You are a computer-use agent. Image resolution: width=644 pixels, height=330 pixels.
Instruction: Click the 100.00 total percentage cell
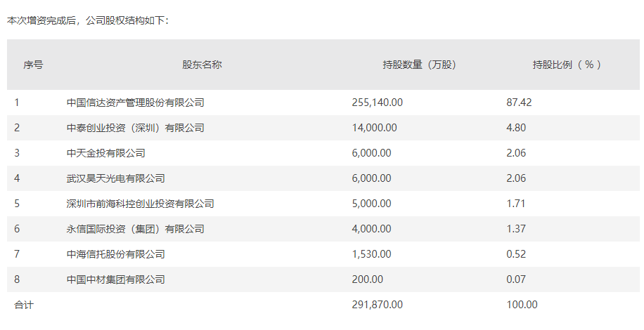[522, 305]
